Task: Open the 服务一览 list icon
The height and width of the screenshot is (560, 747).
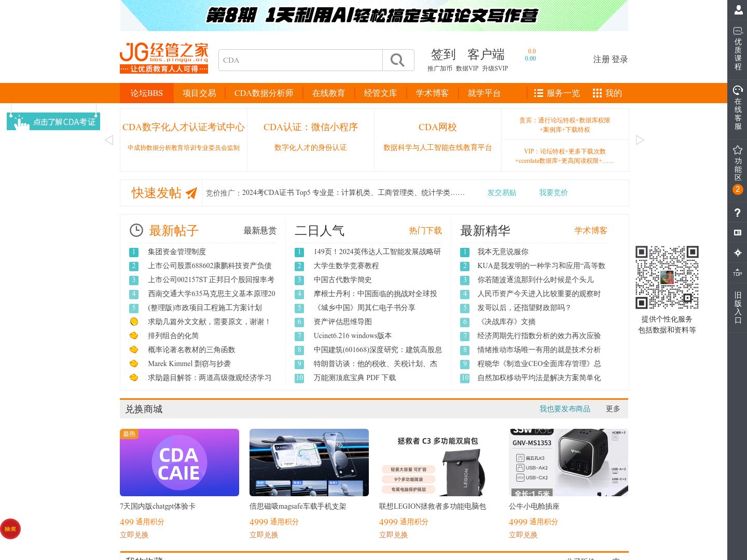Action: point(538,93)
